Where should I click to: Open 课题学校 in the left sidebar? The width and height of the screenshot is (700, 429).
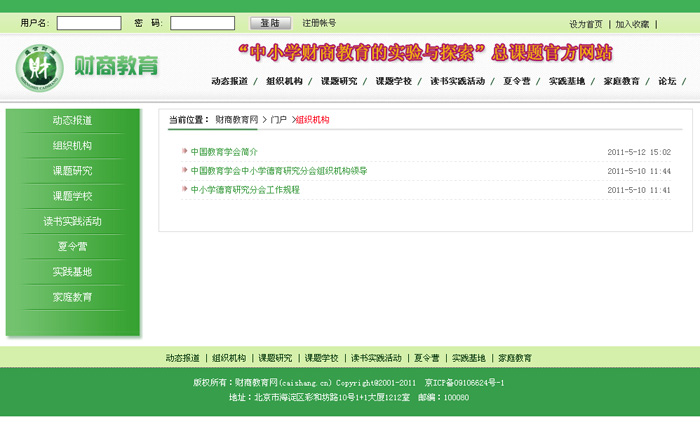click(x=72, y=196)
